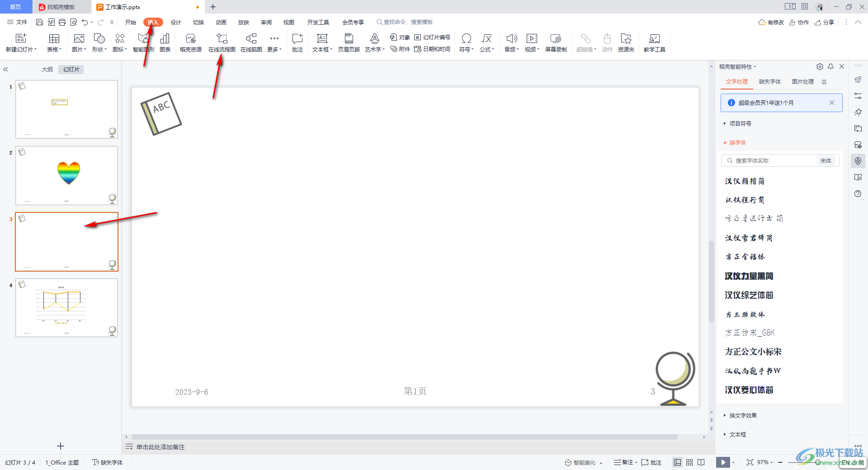868x470 pixels.
Task: Open settings gear in 稻壳智能特性 panel
Action: pyautogui.click(x=820, y=66)
